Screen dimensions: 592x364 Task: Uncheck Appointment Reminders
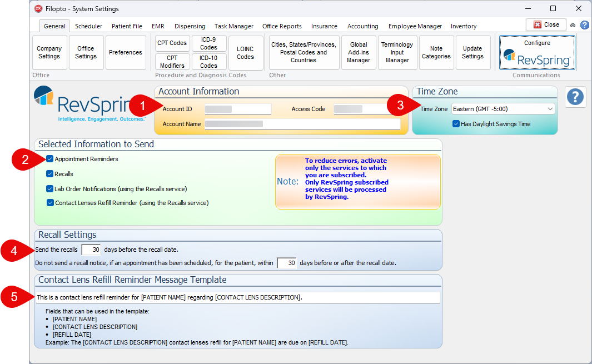pyautogui.click(x=50, y=159)
